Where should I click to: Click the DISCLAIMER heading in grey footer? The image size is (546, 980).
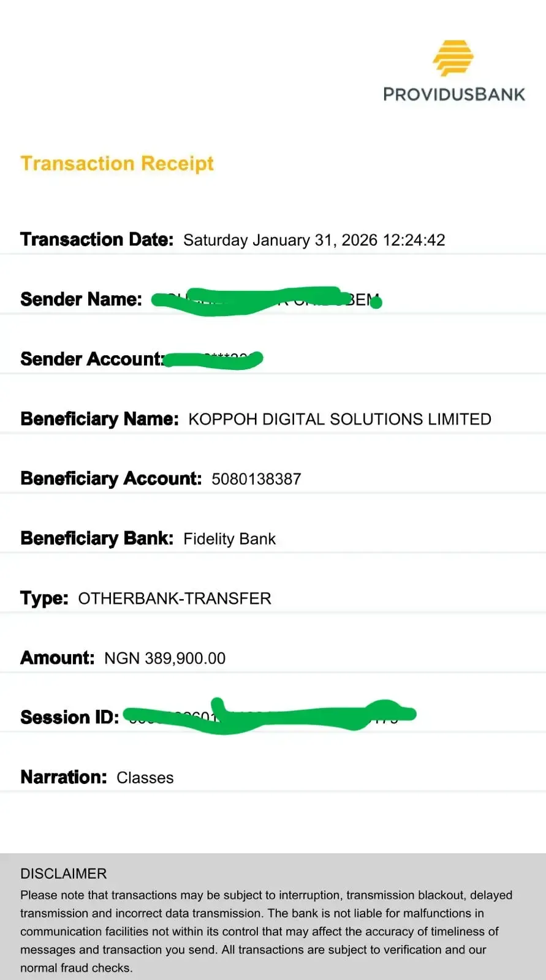coord(64,873)
